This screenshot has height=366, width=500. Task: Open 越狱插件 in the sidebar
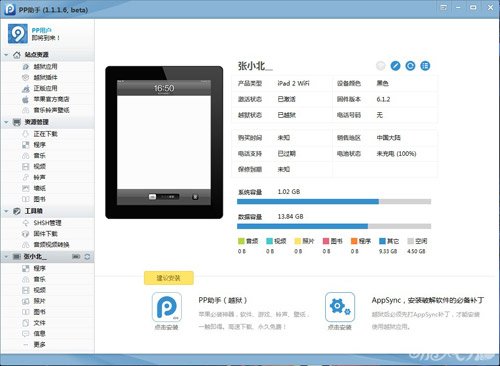point(45,77)
